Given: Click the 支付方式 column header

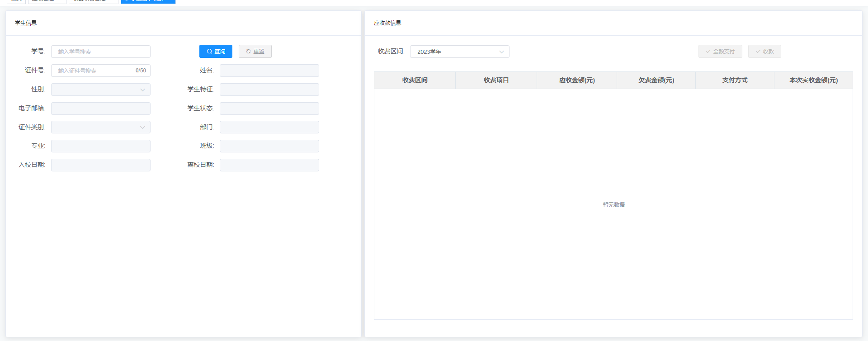Looking at the screenshot, I should click(x=735, y=80).
